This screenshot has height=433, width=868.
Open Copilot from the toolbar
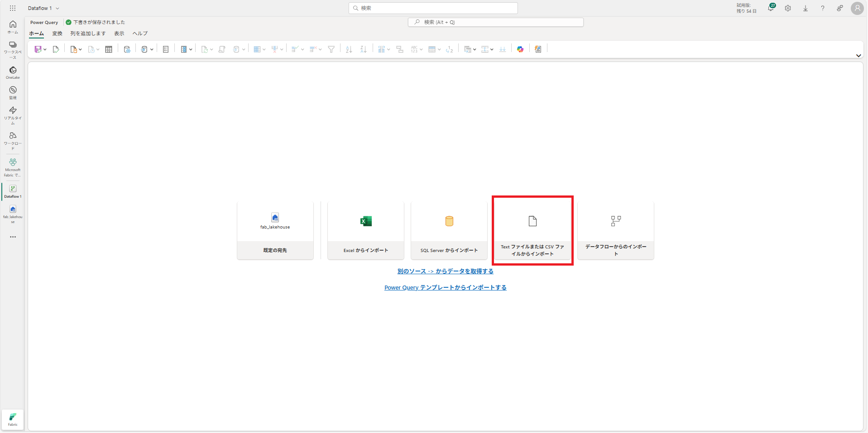coord(520,49)
